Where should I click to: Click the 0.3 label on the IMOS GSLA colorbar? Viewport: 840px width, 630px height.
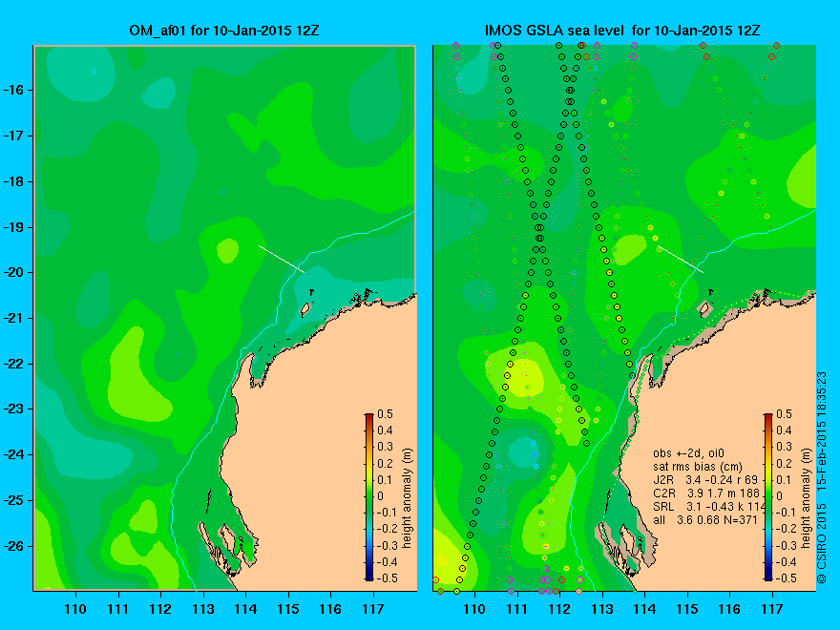pyautogui.click(x=785, y=447)
